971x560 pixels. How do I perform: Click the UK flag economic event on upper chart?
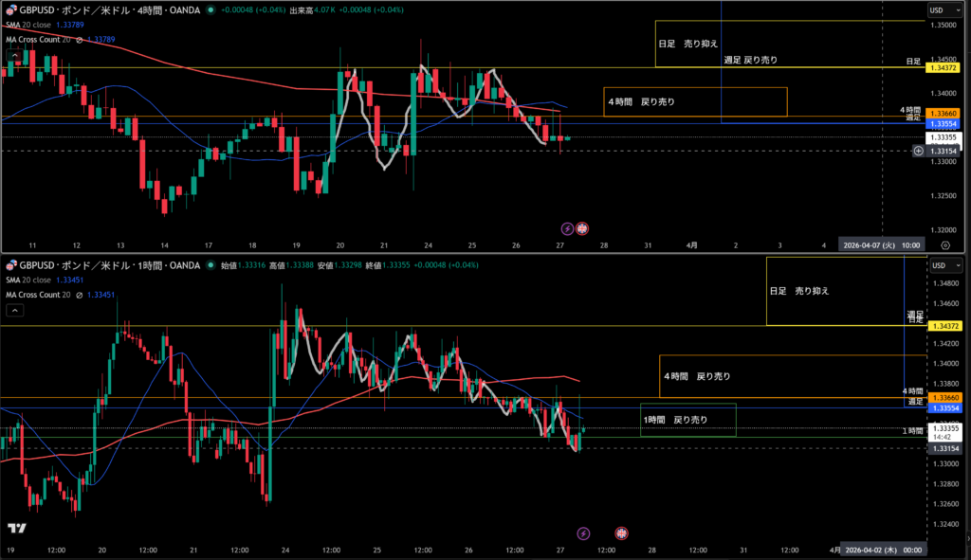pos(582,228)
